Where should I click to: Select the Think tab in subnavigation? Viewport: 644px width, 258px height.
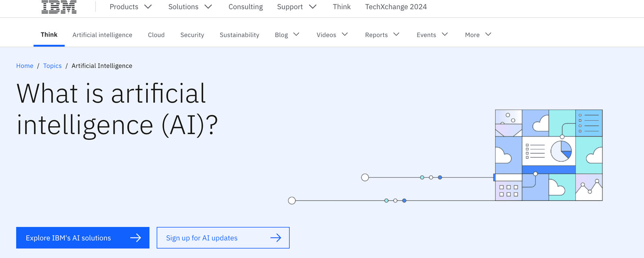(x=49, y=35)
